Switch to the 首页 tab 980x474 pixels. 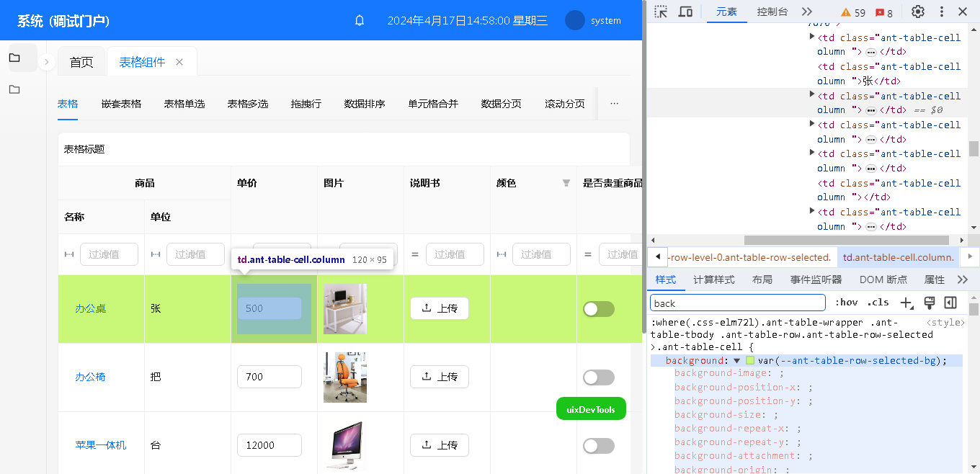pos(81,62)
